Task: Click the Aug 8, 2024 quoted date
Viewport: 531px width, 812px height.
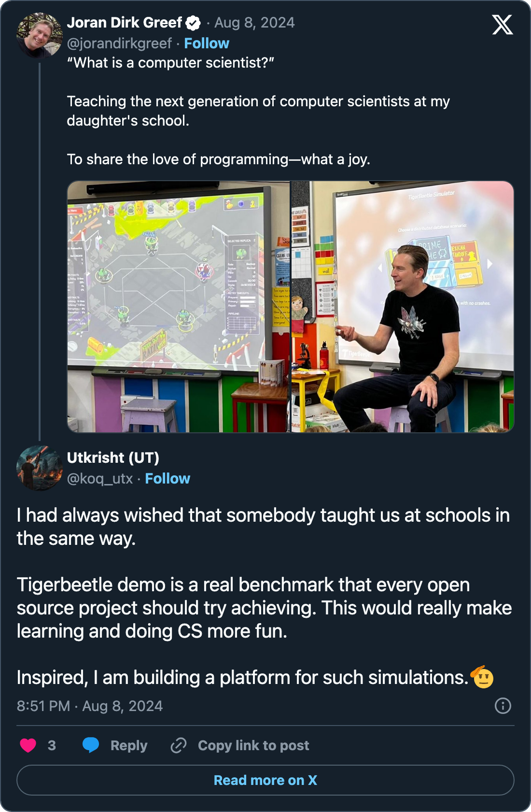Action: [x=254, y=23]
